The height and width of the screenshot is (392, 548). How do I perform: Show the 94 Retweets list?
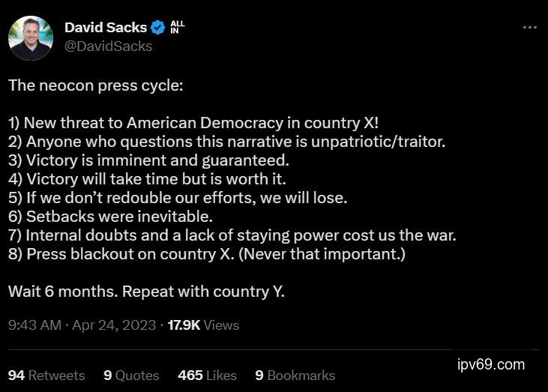coord(46,375)
